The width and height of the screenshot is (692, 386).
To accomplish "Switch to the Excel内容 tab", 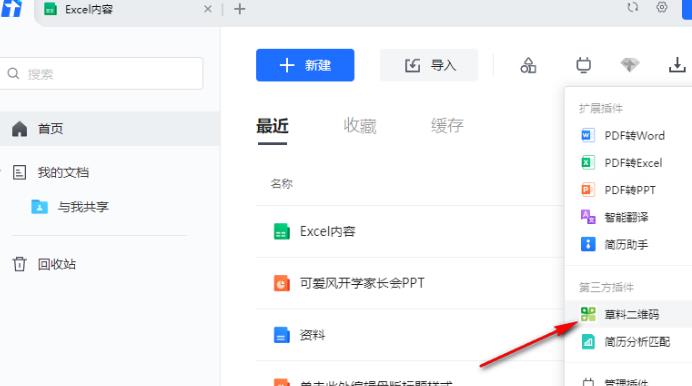I will coord(128,9).
